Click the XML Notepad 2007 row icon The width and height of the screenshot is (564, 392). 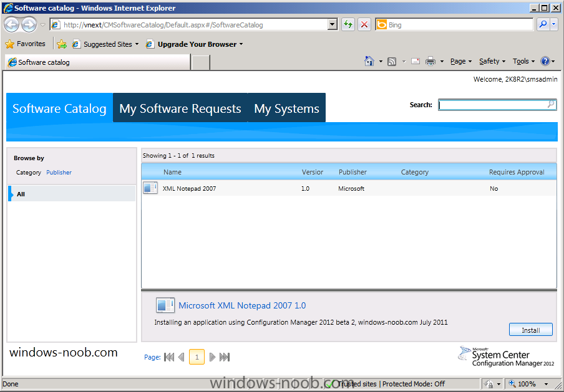150,188
